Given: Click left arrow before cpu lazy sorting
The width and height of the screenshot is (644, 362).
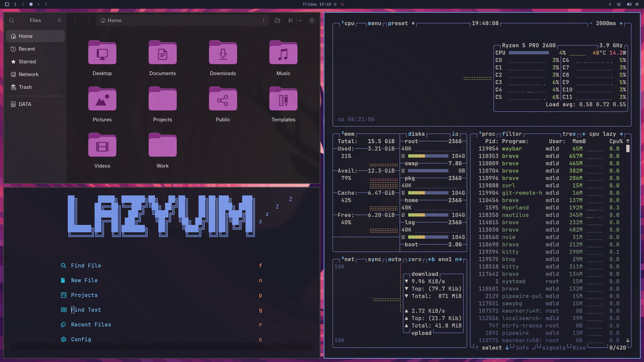Looking at the screenshot, I should [584, 134].
